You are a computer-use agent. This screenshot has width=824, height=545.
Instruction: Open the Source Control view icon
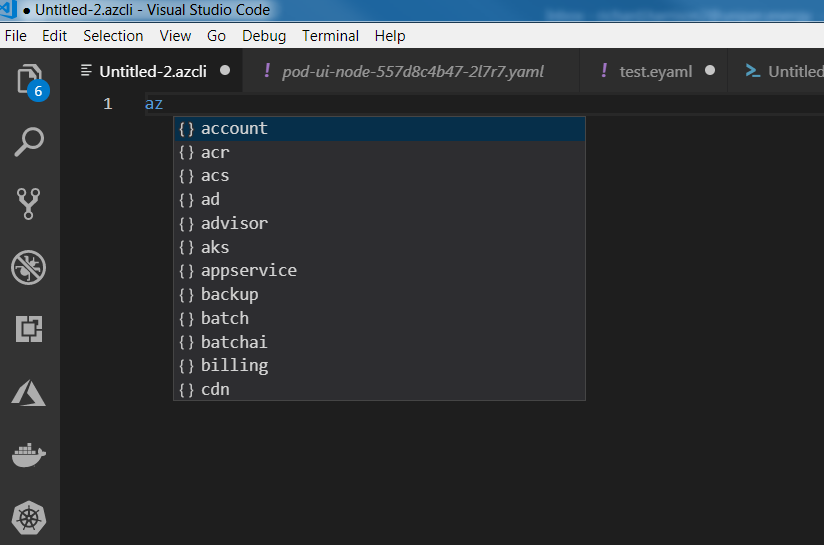tap(28, 203)
